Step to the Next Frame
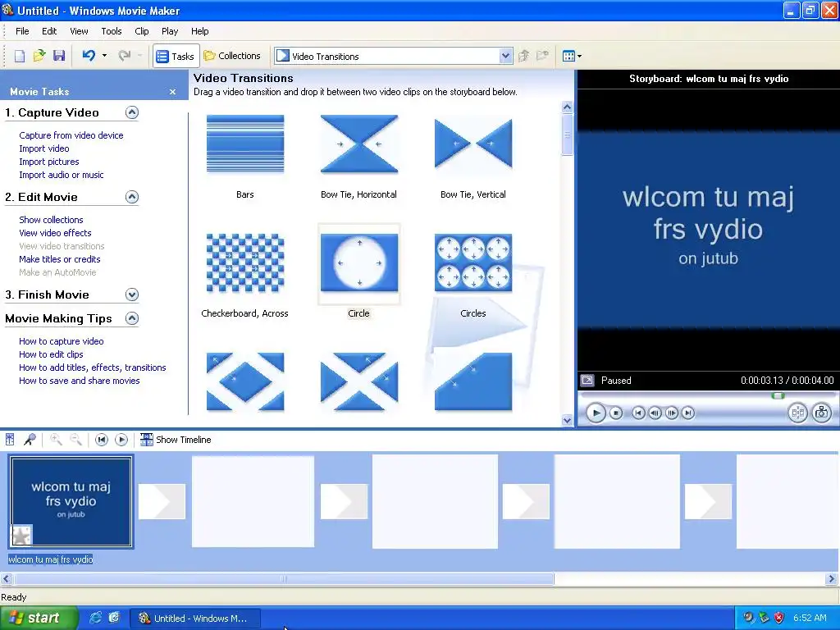This screenshot has width=840, height=630. 671,413
